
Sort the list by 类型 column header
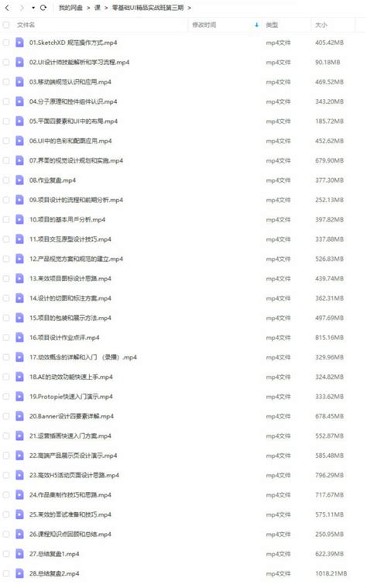coord(272,25)
